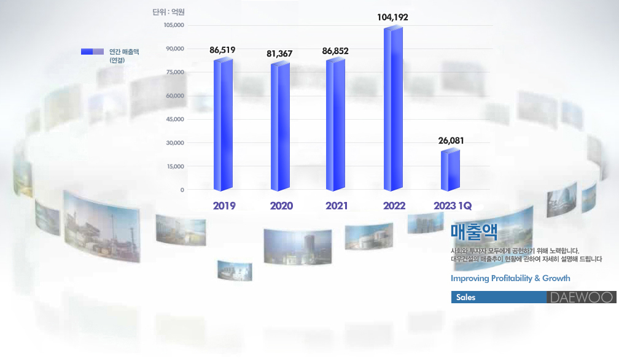Click the 매출액 heading
This screenshot has width=619, height=364.
474,232
